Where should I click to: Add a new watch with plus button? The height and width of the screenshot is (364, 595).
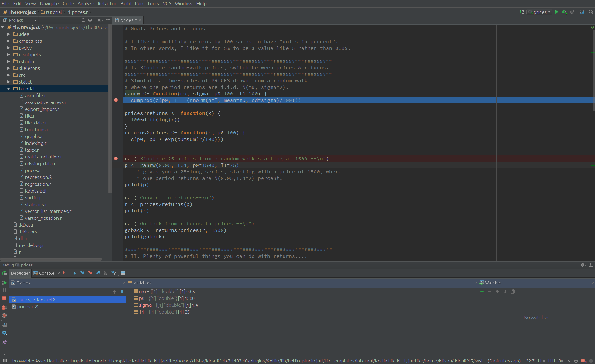[482, 292]
